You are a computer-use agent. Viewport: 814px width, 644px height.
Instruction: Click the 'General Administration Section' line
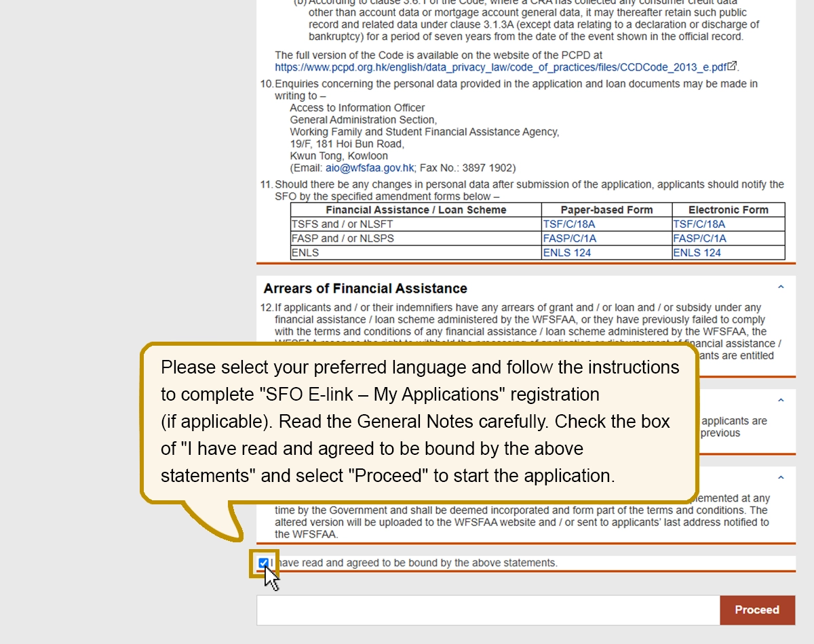tap(364, 120)
